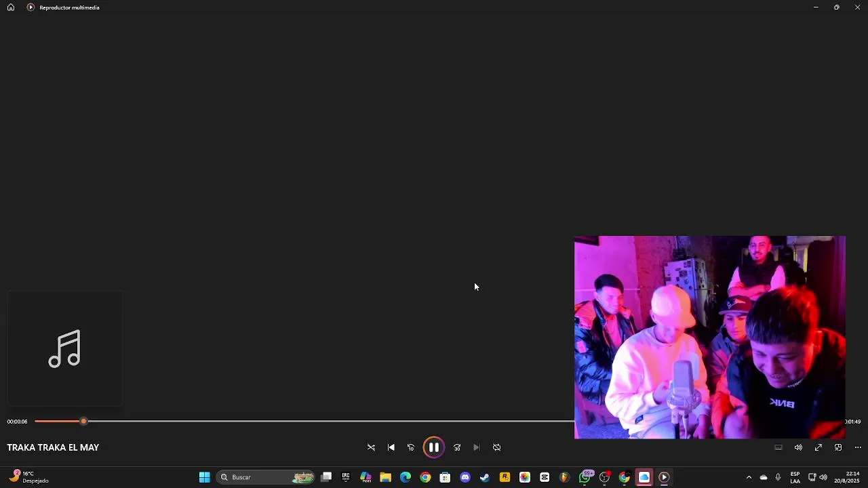868x488 pixels.
Task: Click the elapsed time 00:00:06
Action: 18,422
